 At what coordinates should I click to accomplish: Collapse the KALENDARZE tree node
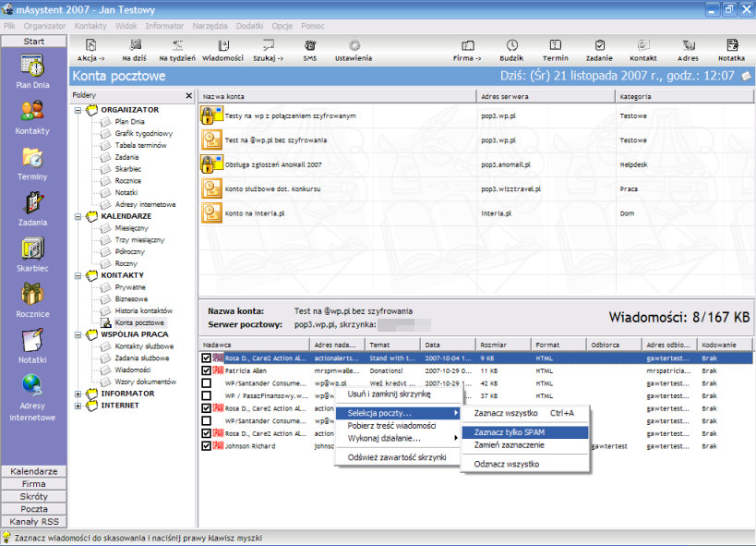[78, 216]
